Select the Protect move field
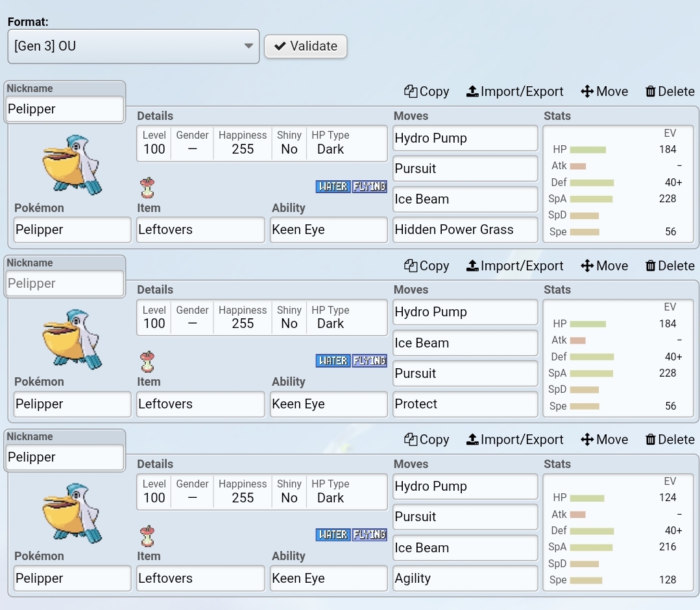Viewport: 700px width, 610px height. [465, 405]
